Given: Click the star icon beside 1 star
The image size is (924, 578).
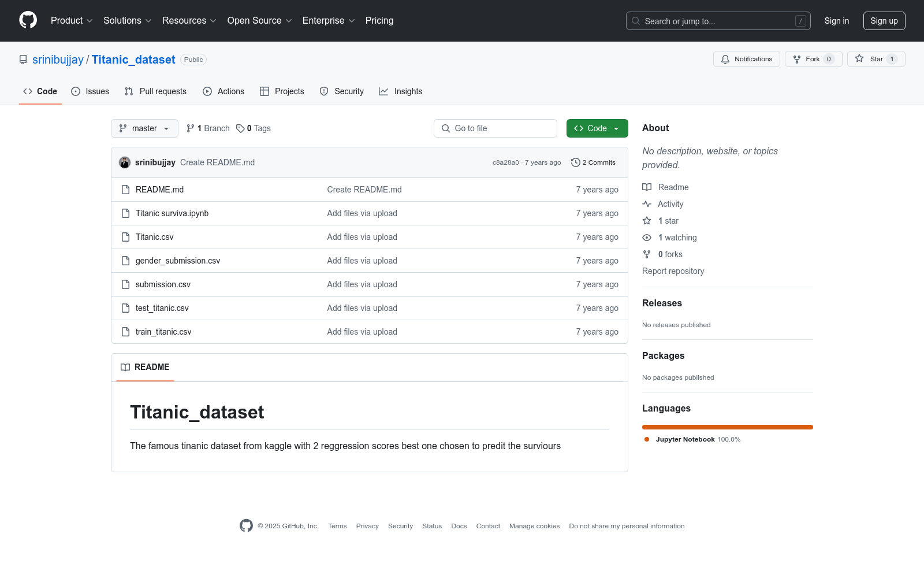Looking at the screenshot, I should 647,221.
